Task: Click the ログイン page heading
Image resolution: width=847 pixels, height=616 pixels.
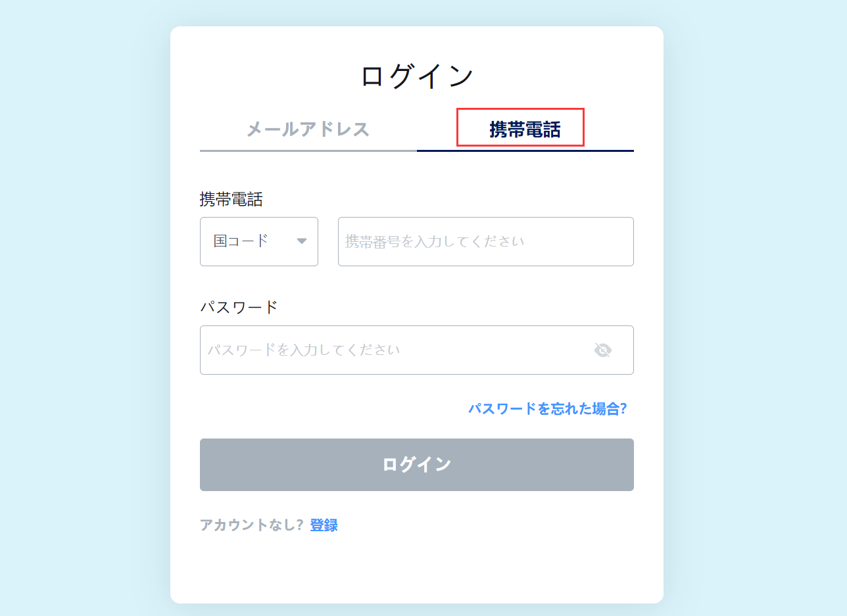Action: 417,76
